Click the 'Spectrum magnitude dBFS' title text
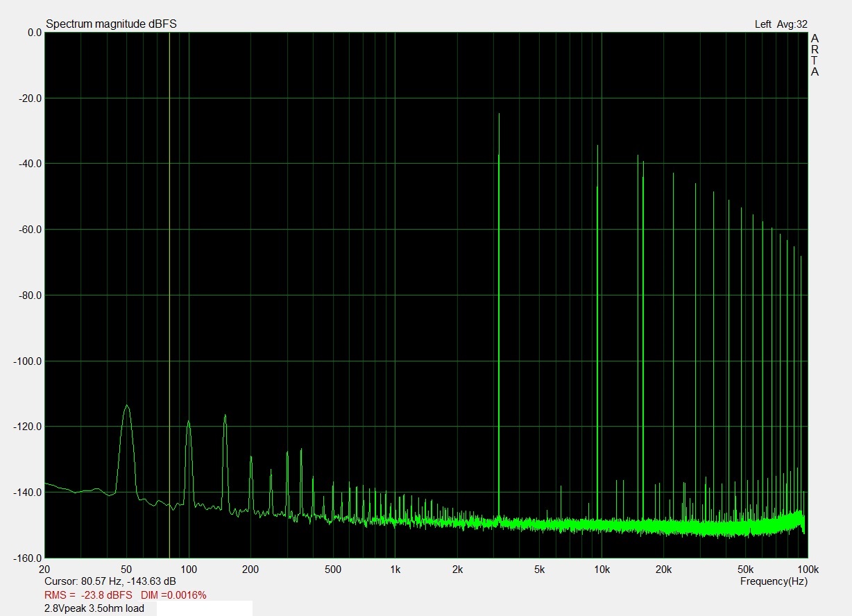Screen dimensions: 852x616 [111, 24]
